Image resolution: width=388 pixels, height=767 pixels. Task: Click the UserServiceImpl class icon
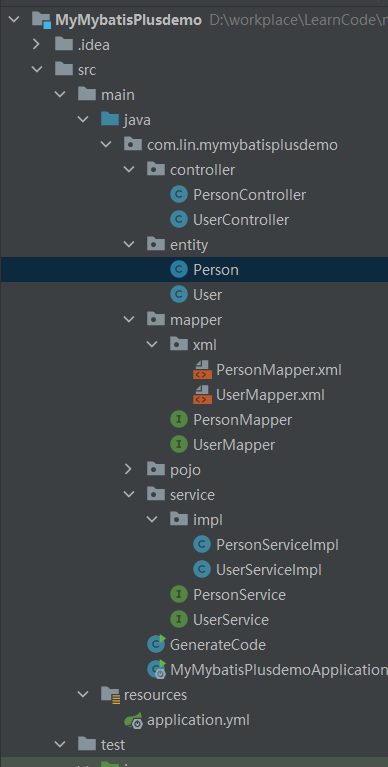(x=202, y=569)
